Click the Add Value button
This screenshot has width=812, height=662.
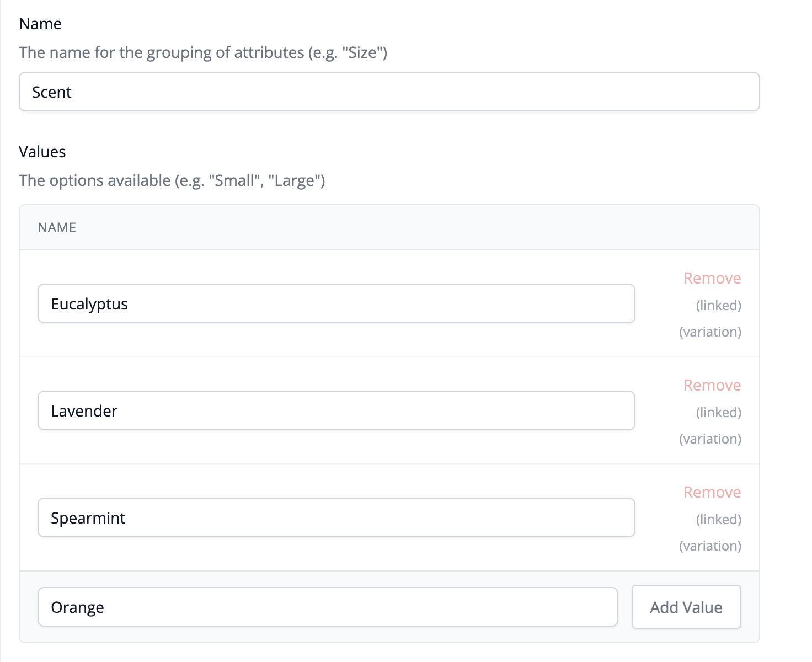686,607
